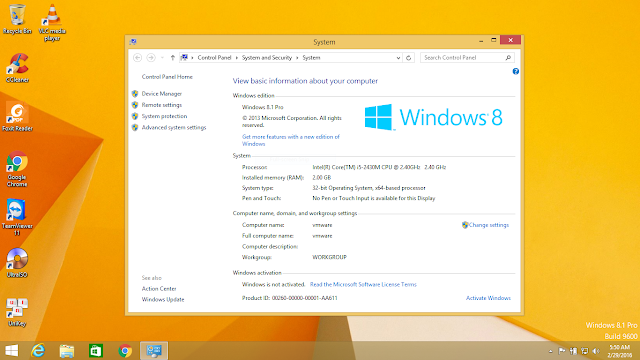This screenshot has height=360, width=640.
Task: Click the Activate Windows link
Action: [488, 298]
